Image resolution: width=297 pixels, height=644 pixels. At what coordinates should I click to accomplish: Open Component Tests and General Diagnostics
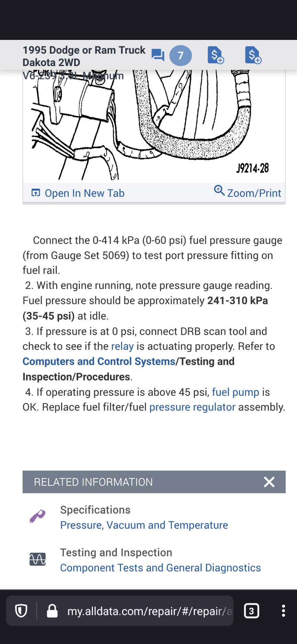pos(161,568)
